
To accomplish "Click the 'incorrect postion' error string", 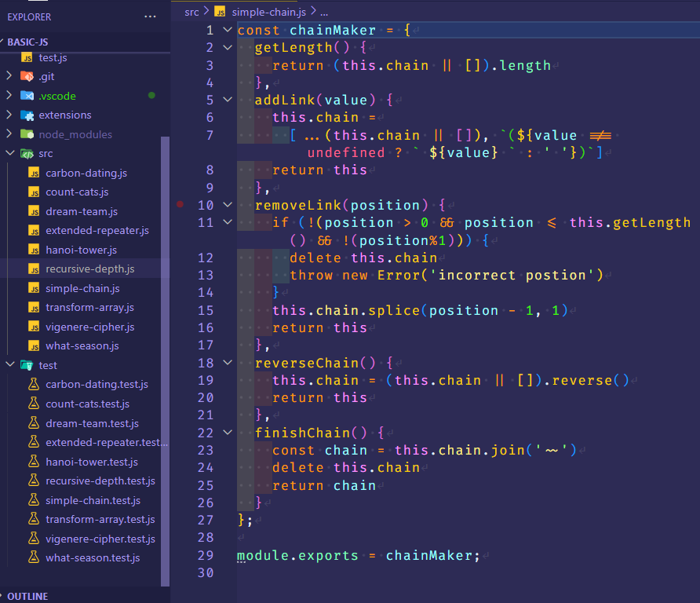I will point(512,275).
